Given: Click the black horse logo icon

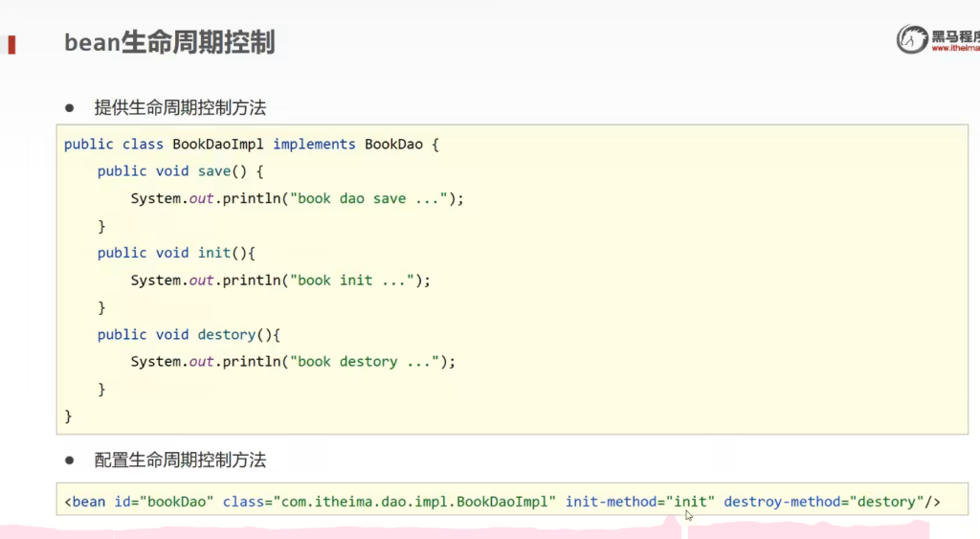Looking at the screenshot, I should pyautogui.click(x=912, y=39).
